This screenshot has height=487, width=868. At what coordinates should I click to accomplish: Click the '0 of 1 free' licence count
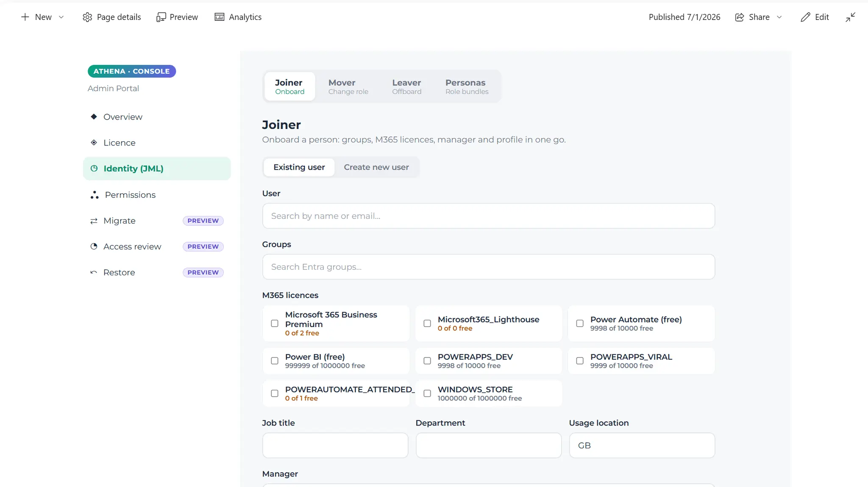301,398
